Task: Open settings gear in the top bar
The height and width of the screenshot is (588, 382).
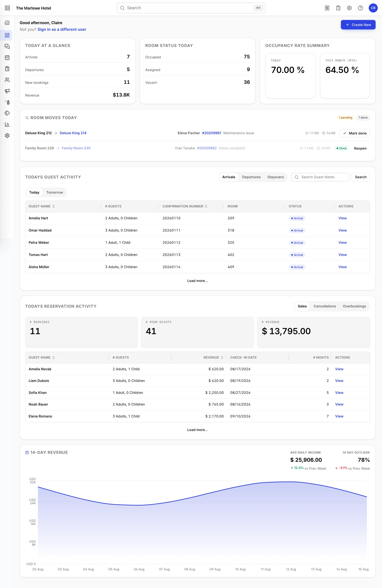Action: (349, 8)
